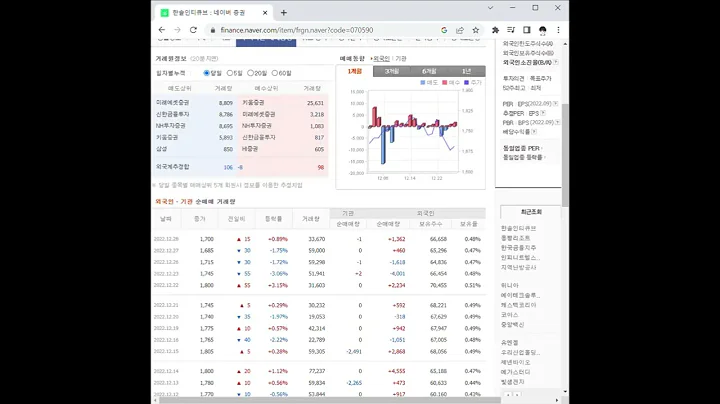Click the red 매수 legend swatch

(x=444, y=83)
